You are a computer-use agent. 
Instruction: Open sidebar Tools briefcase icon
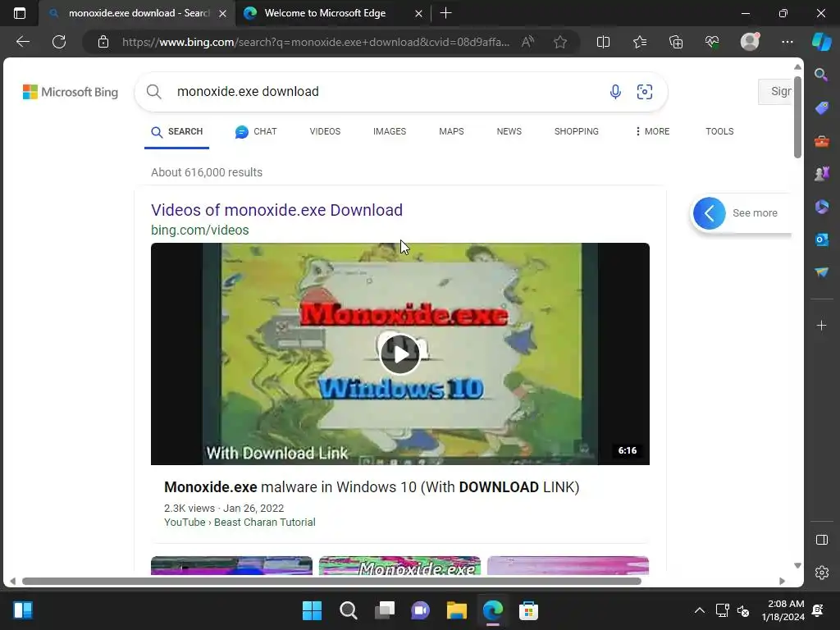pyautogui.click(x=821, y=141)
